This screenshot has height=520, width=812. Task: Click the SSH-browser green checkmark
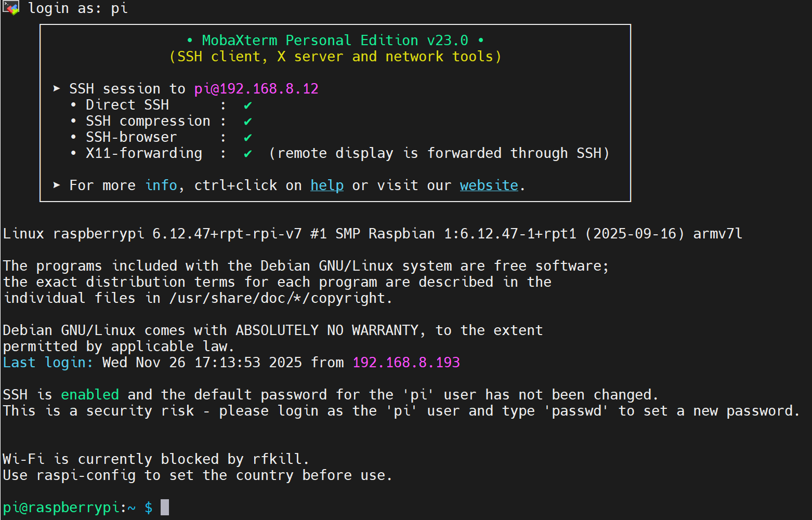248,138
